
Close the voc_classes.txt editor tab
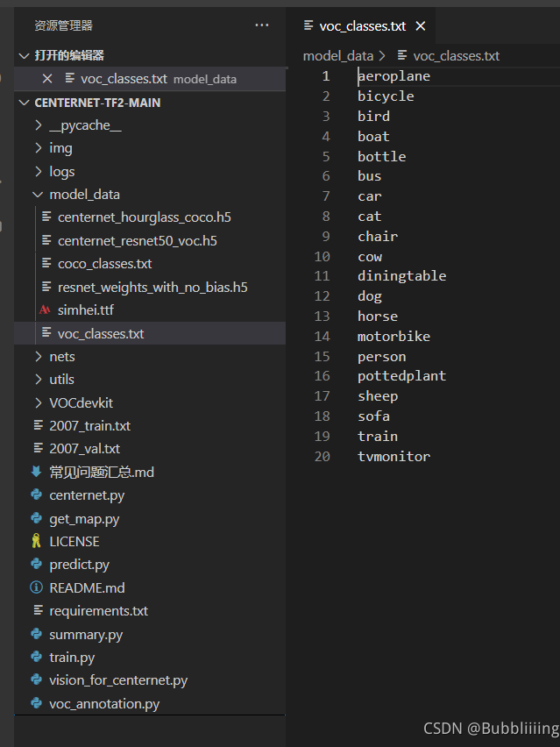[x=421, y=26]
